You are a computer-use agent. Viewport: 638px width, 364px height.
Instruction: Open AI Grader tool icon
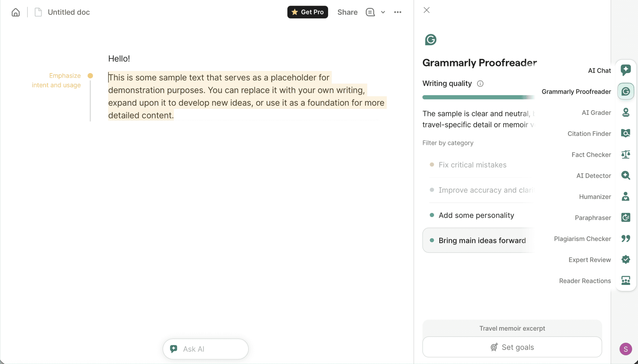626,112
